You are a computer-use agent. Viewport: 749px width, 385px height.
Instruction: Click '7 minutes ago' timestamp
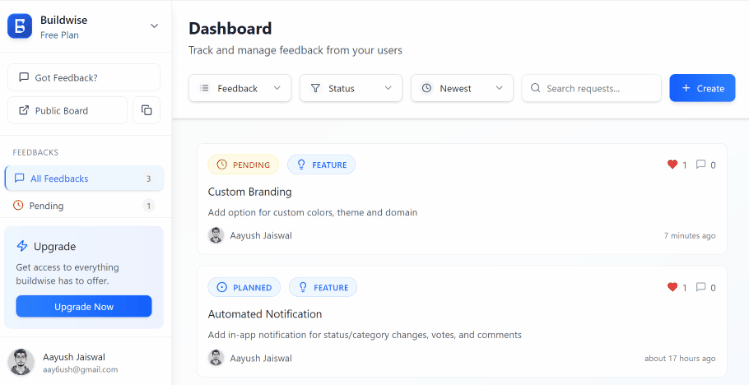690,235
